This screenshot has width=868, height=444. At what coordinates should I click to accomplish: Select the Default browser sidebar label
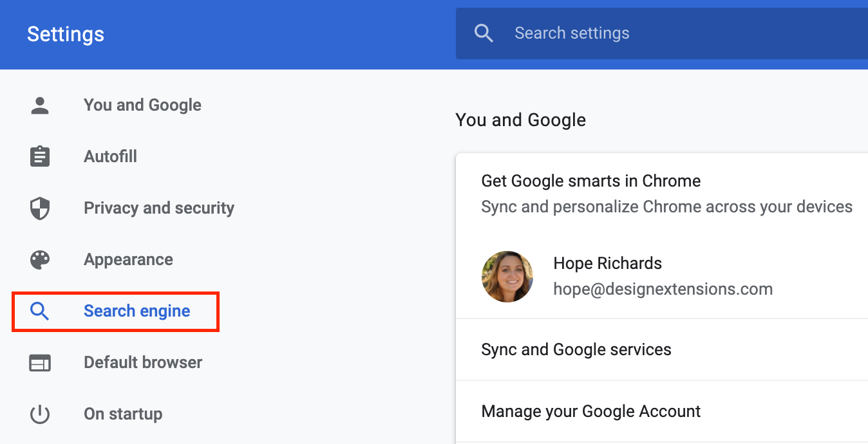143,362
